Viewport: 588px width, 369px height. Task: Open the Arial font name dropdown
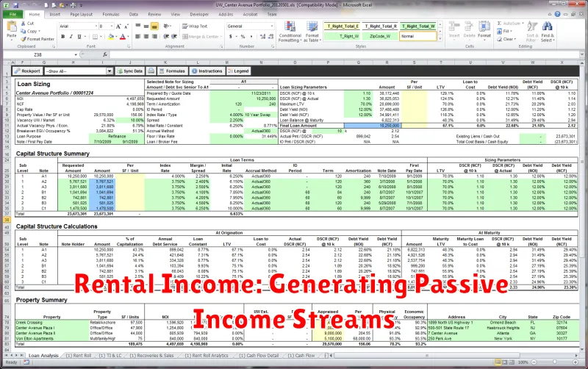96,26
